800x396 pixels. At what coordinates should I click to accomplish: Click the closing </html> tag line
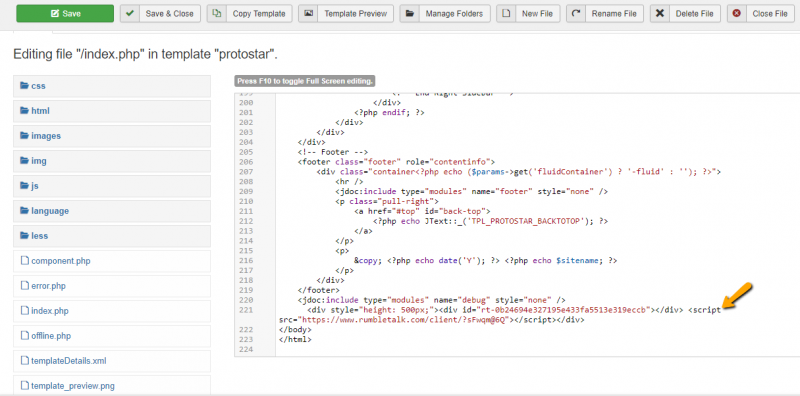click(294, 339)
